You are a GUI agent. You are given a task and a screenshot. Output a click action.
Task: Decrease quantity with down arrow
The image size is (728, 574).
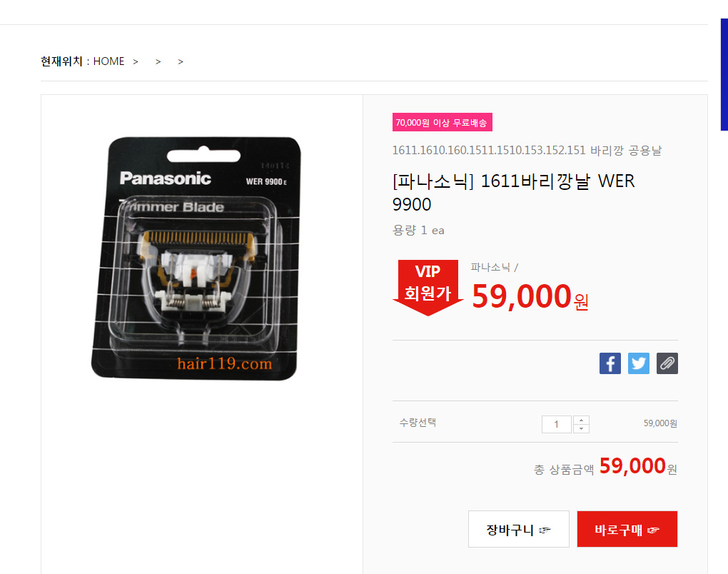click(x=581, y=428)
